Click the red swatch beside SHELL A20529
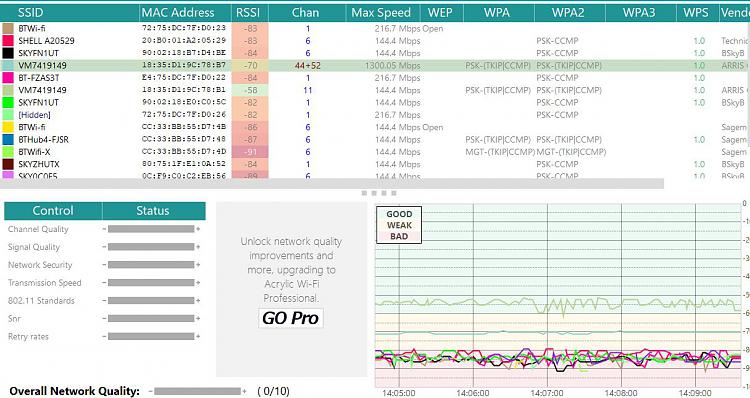Image resolution: width=750 pixels, height=398 pixels. pos(8,41)
